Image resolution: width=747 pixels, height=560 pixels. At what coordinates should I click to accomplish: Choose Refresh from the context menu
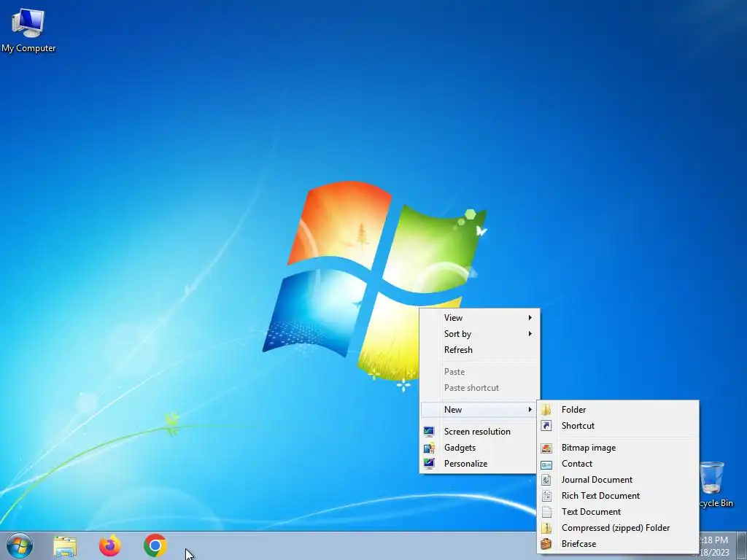479,349
